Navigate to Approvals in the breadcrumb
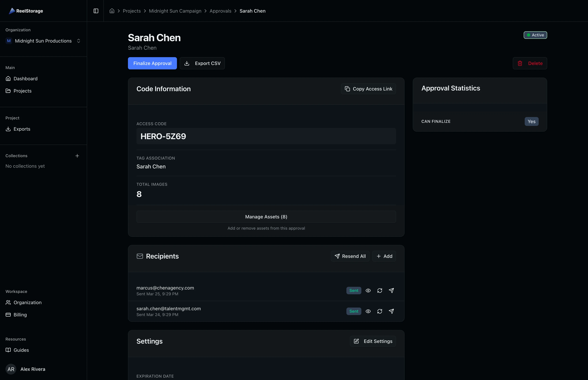Viewport: 588px width, 380px height. pyautogui.click(x=220, y=11)
